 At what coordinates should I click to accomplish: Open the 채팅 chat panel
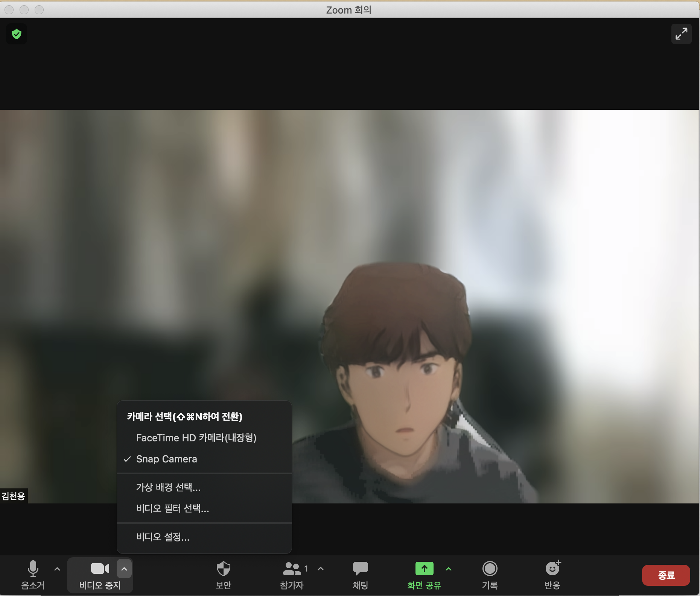click(361, 575)
